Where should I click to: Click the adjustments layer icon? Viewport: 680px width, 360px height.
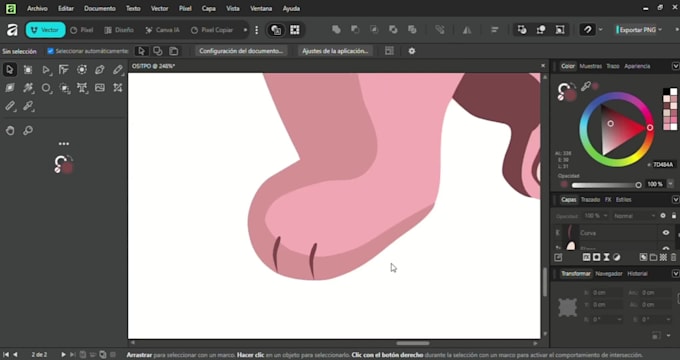pos(617,258)
